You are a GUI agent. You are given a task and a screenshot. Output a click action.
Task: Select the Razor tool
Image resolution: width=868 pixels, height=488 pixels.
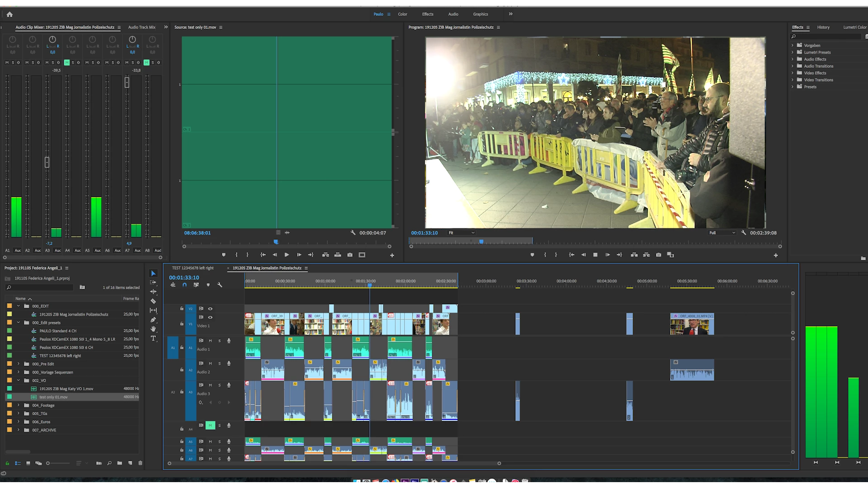153,301
